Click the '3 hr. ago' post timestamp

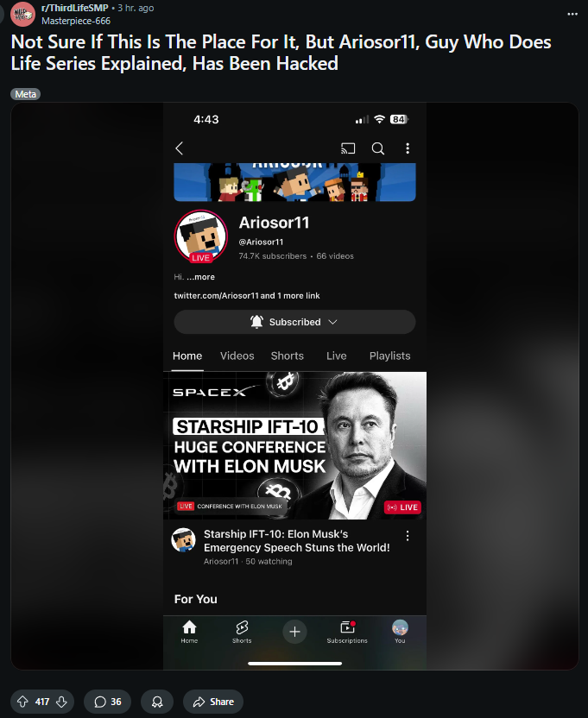136,8
